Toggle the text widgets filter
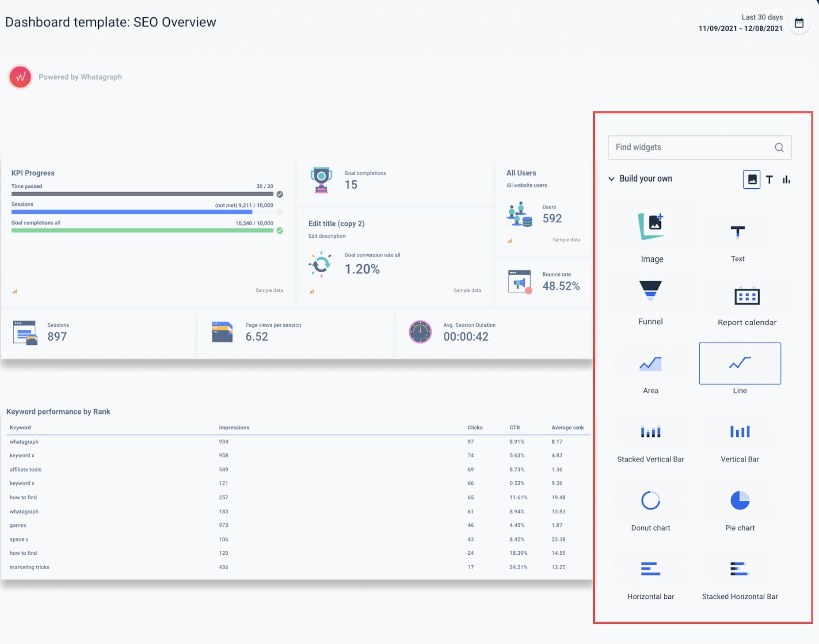819x644 pixels. coord(769,179)
